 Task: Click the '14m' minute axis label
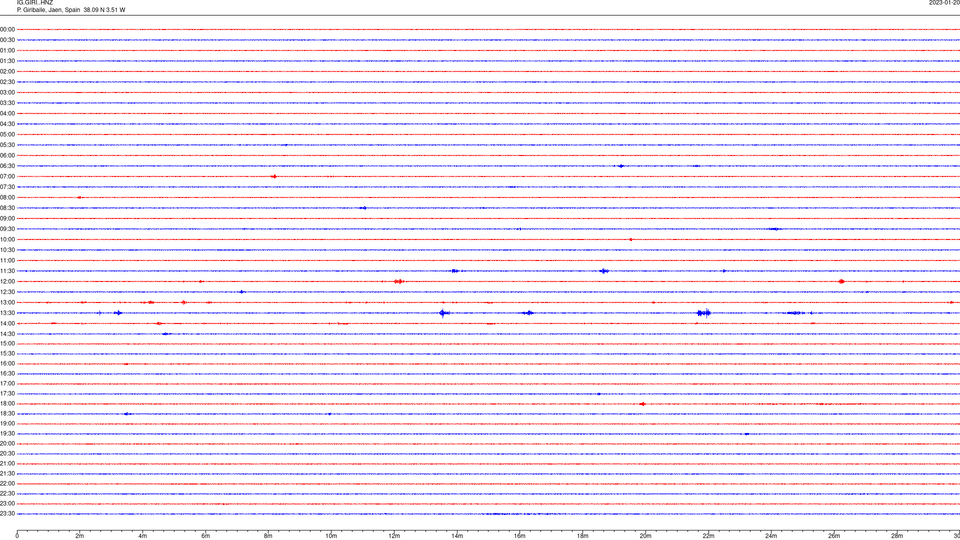pos(457,536)
